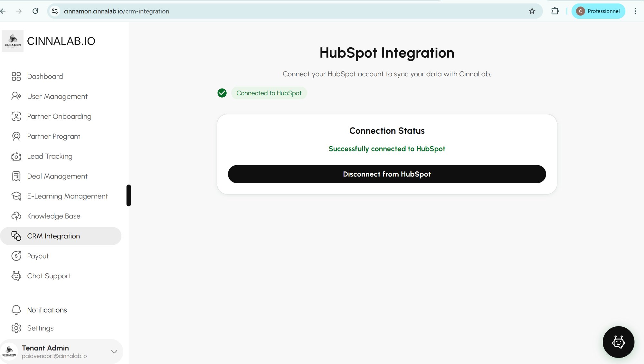Go forward in browser history
Screen dimensions: 644x364
tap(19, 11)
